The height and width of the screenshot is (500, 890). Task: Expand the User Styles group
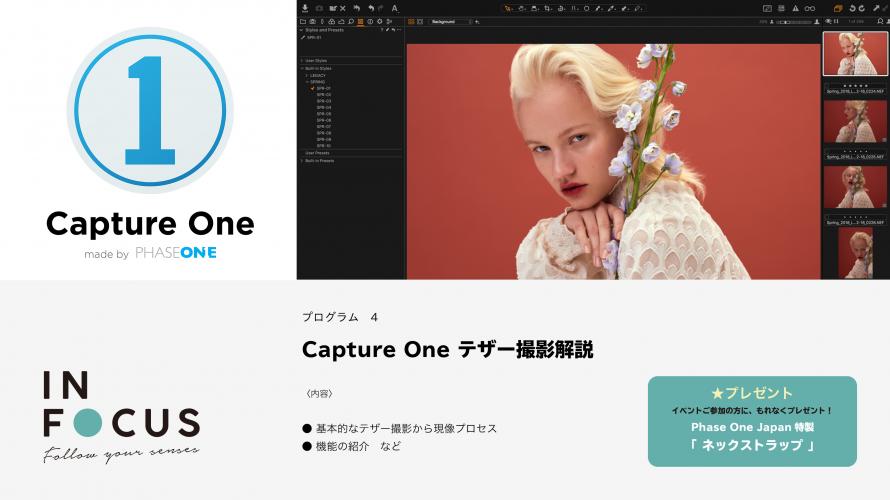pyautogui.click(x=301, y=61)
